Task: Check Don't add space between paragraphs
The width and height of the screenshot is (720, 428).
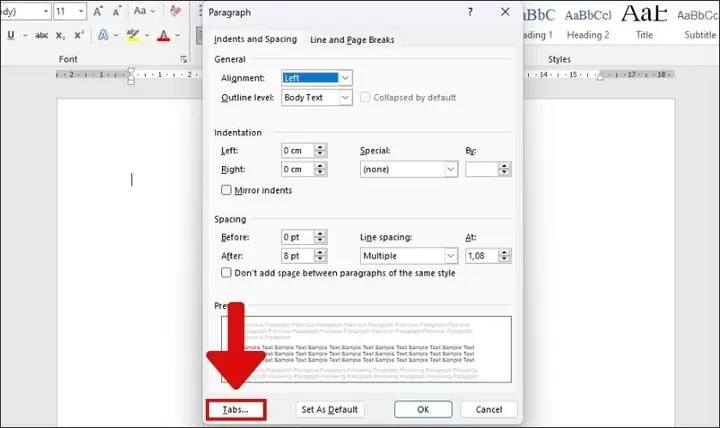Action: (226, 273)
